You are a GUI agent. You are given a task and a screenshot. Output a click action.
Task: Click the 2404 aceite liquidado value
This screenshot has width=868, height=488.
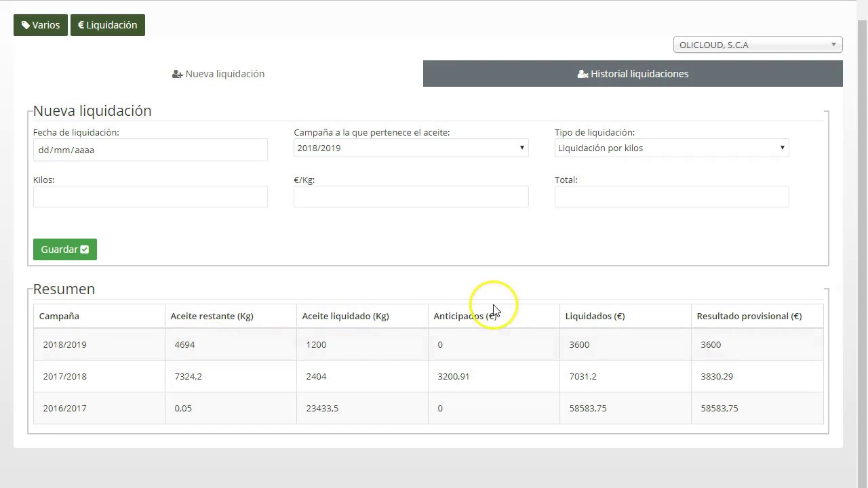pyautogui.click(x=316, y=376)
